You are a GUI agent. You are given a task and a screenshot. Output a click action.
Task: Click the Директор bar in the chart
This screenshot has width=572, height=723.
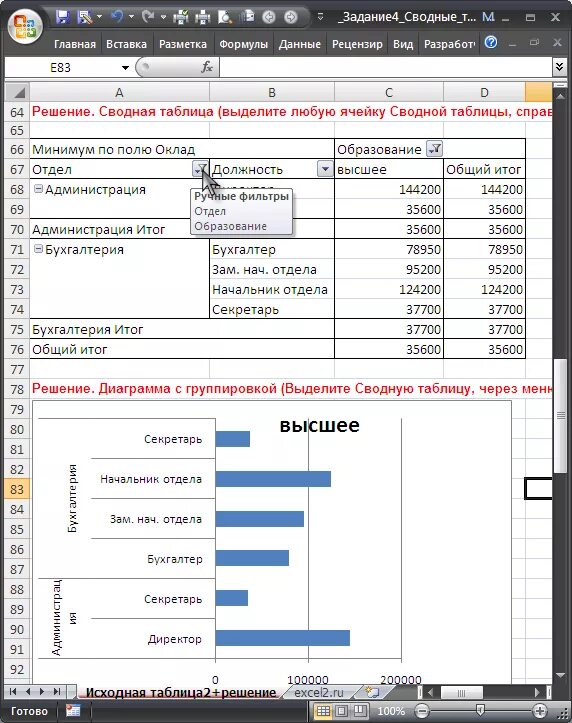[283, 638]
